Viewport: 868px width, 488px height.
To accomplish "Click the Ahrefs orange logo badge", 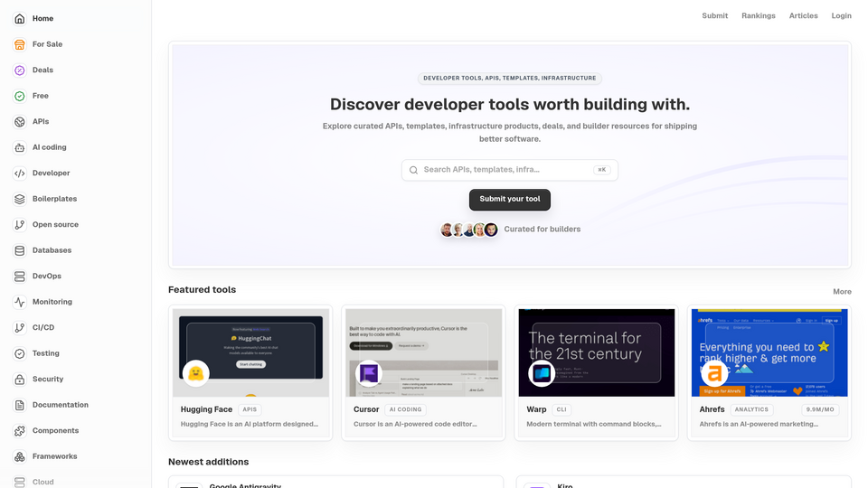I will [714, 373].
